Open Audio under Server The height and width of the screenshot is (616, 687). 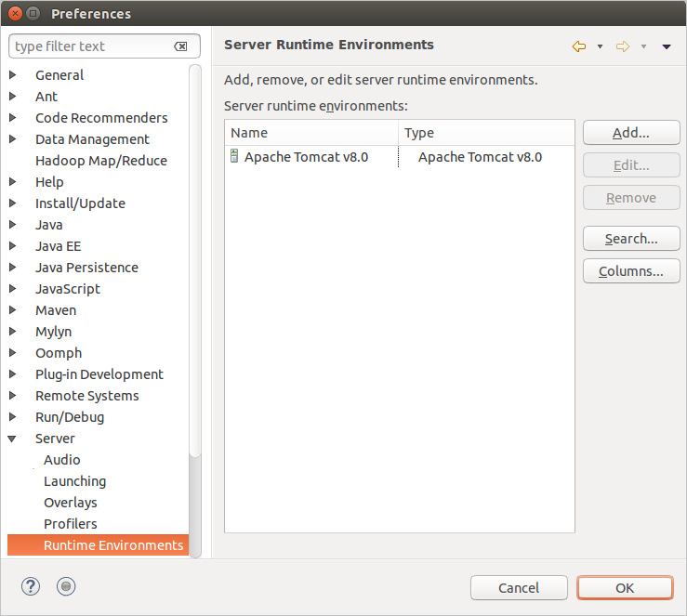(x=62, y=460)
